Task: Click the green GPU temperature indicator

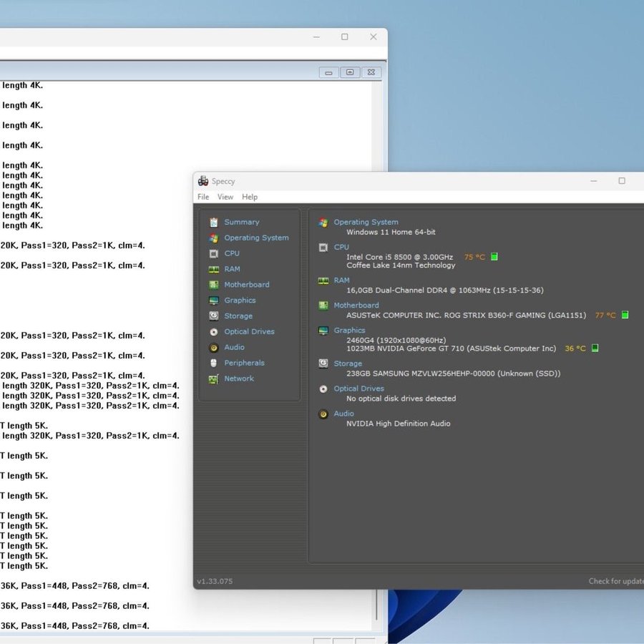Action: tap(595, 348)
